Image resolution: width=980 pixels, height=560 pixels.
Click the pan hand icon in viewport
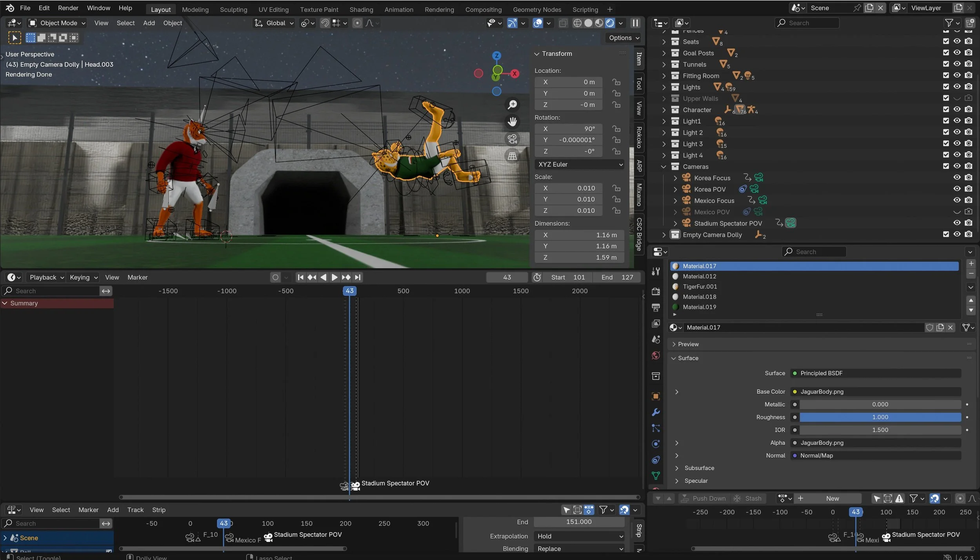(512, 122)
